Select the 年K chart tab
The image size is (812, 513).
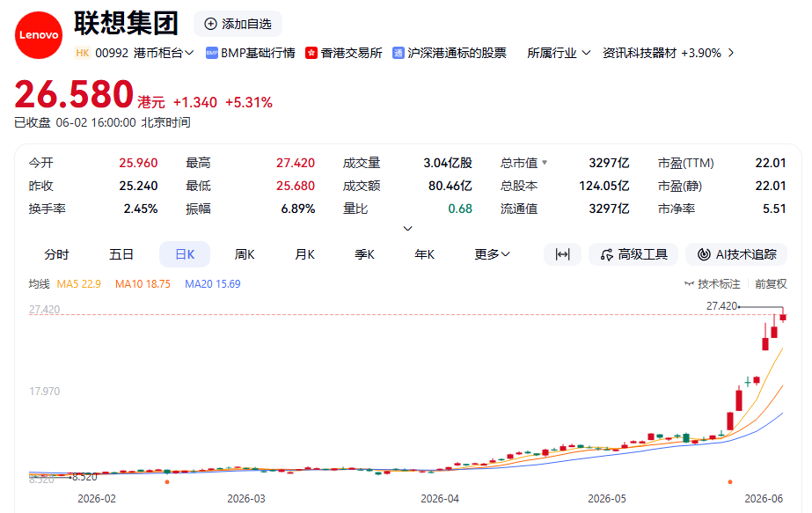click(x=425, y=254)
